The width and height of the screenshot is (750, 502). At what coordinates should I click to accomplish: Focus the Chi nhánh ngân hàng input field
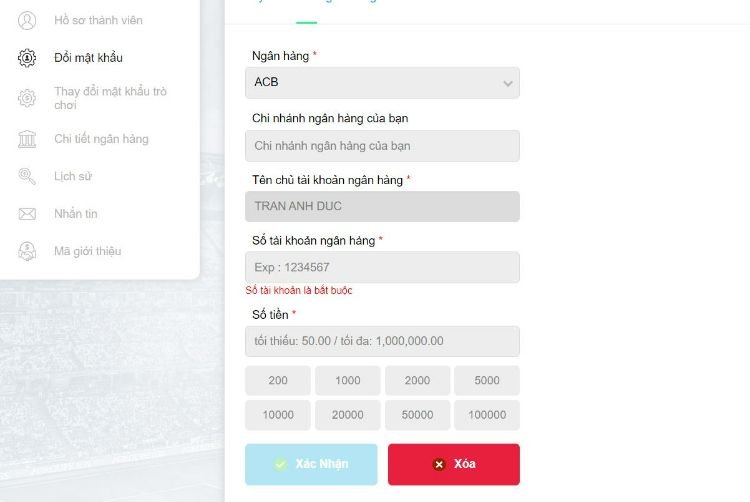pyautogui.click(x=382, y=146)
